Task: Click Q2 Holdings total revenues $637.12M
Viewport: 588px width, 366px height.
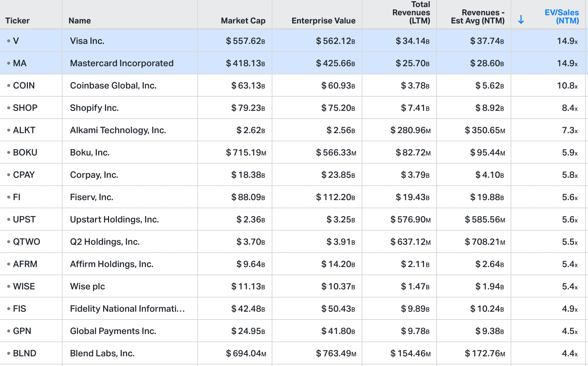Action: click(x=410, y=242)
